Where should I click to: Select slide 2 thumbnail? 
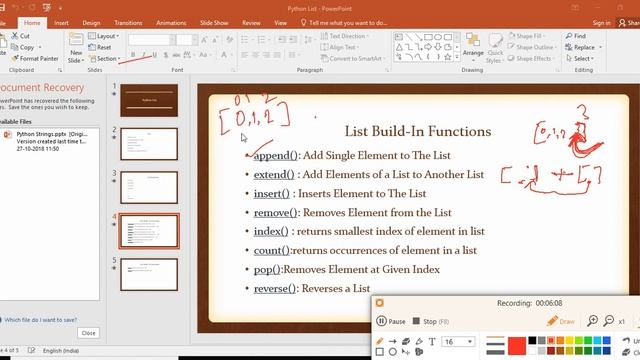click(x=149, y=144)
